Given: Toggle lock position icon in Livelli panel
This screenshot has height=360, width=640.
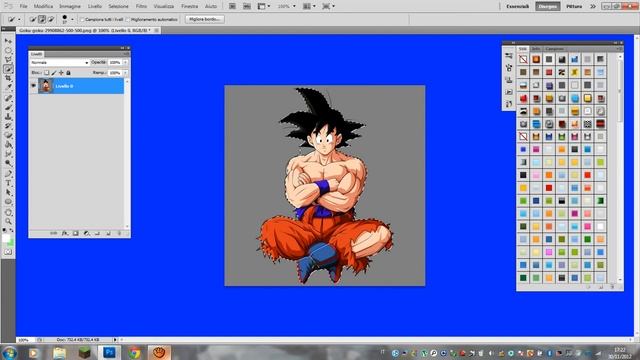Looking at the screenshot, I should [x=61, y=73].
